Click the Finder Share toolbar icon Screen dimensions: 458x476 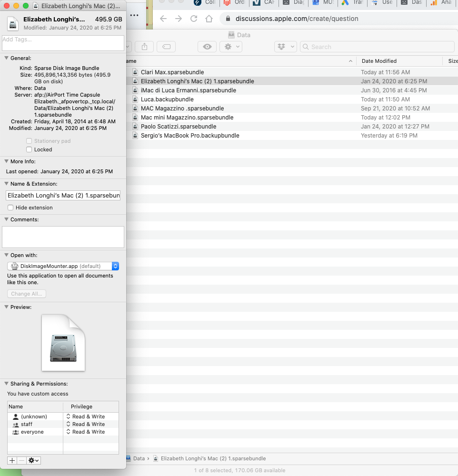click(x=145, y=47)
